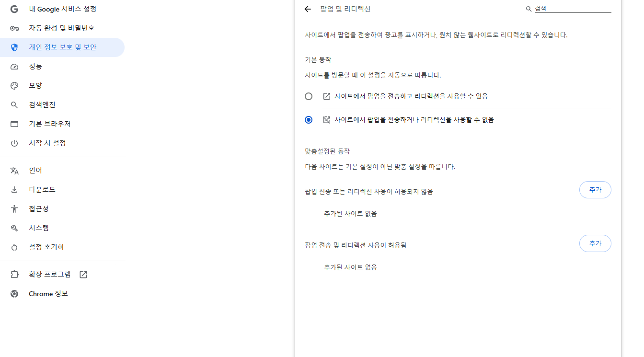Click the 검색 input field
The image size is (644, 357).
[572, 9]
